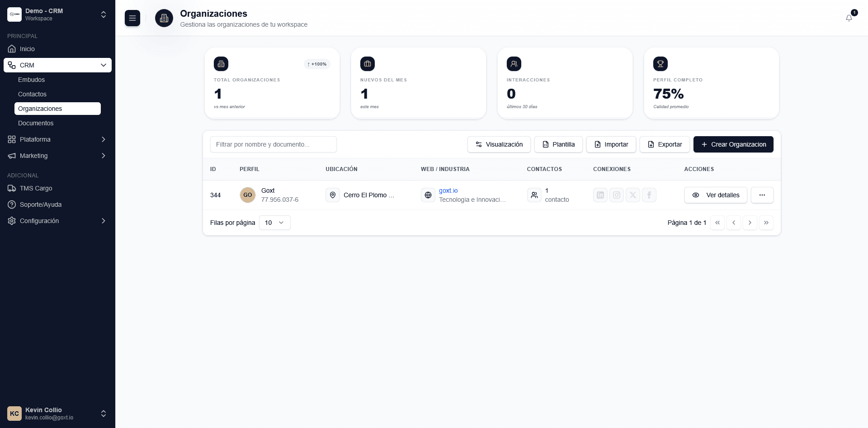Go to the previous page
Viewport: 868px width, 428px height.
(734, 223)
